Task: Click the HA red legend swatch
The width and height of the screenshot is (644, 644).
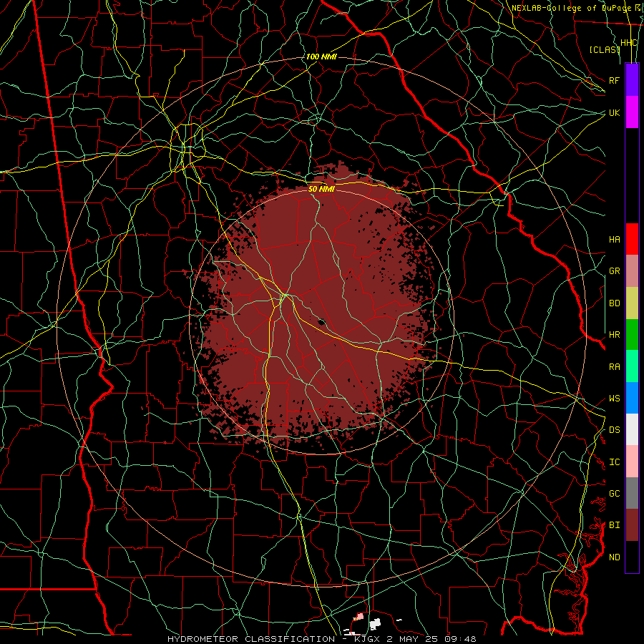Action: coord(632,239)
